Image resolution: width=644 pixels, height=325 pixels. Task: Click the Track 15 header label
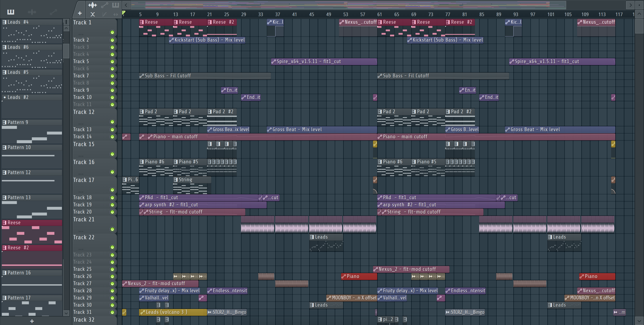(x=84, y=144)
